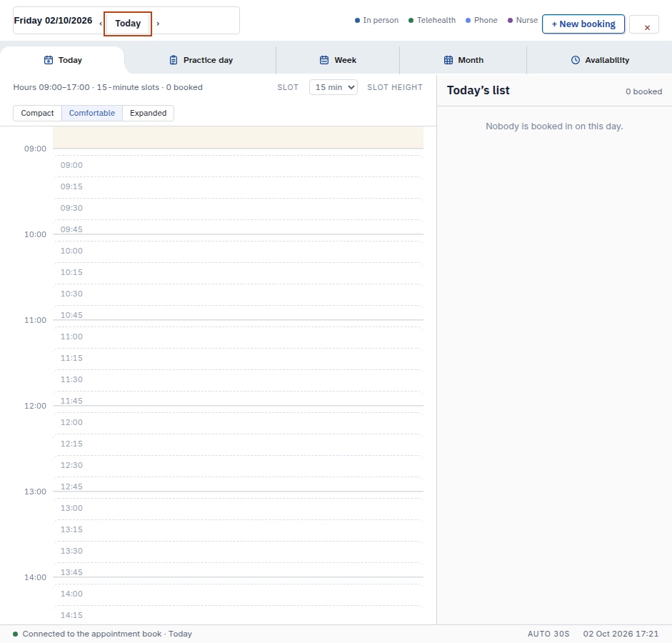Select the 14:15 appointment slot

click(239, 615)
